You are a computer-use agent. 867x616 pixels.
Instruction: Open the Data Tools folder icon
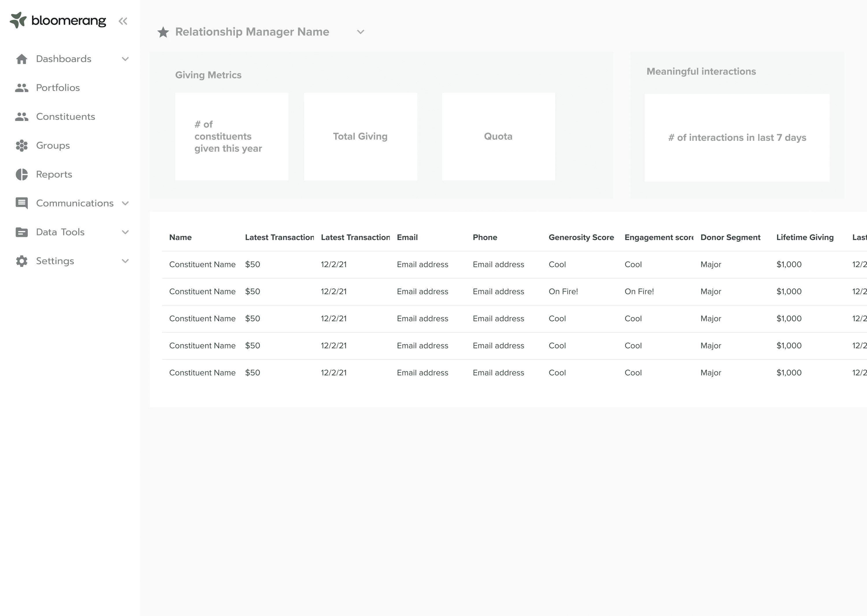[21, 232]
